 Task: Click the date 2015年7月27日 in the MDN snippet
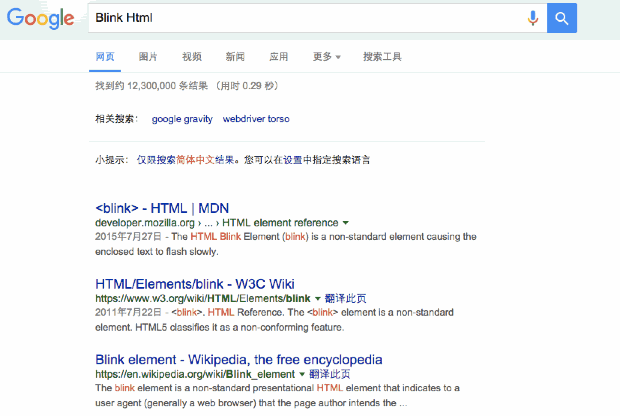(128, 237)
